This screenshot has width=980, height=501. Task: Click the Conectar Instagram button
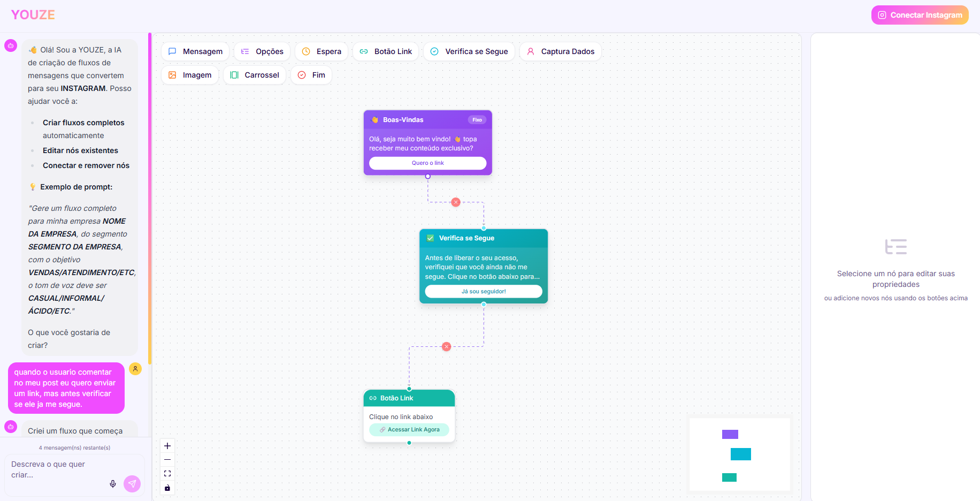(x=920, y=15)
